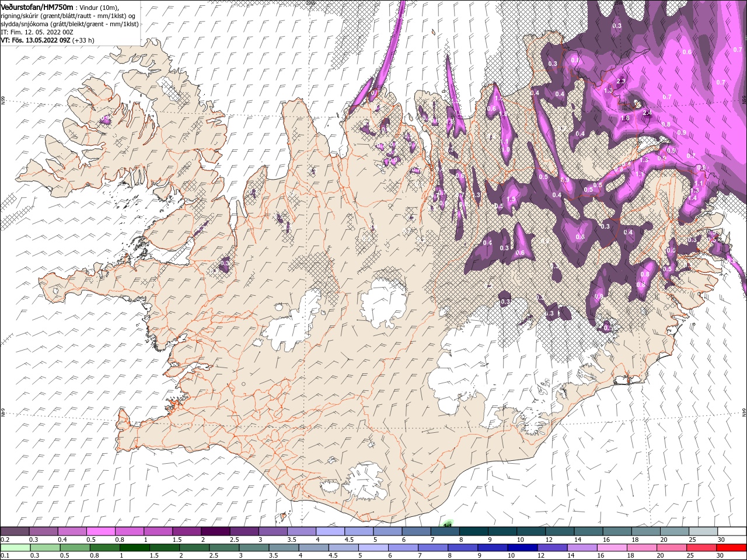Click the '0.1' label under the rain scale
This screenshot has width=747, height=560.
click(4, 556)
